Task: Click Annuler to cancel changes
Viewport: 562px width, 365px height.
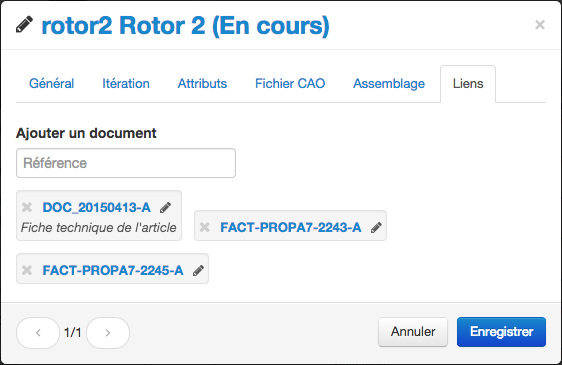Action: pyautogui.click(x=413, y=332)
